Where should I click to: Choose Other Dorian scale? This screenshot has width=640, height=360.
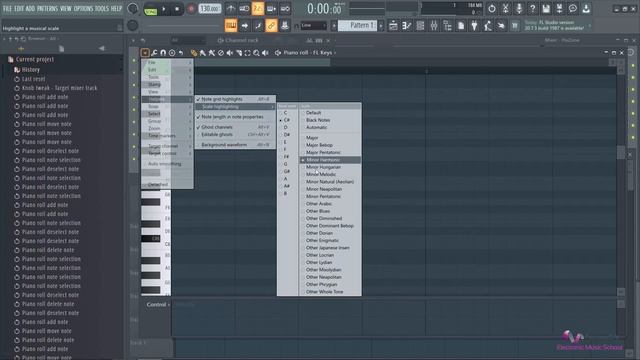pyautogui.click(x=330, y=233)
